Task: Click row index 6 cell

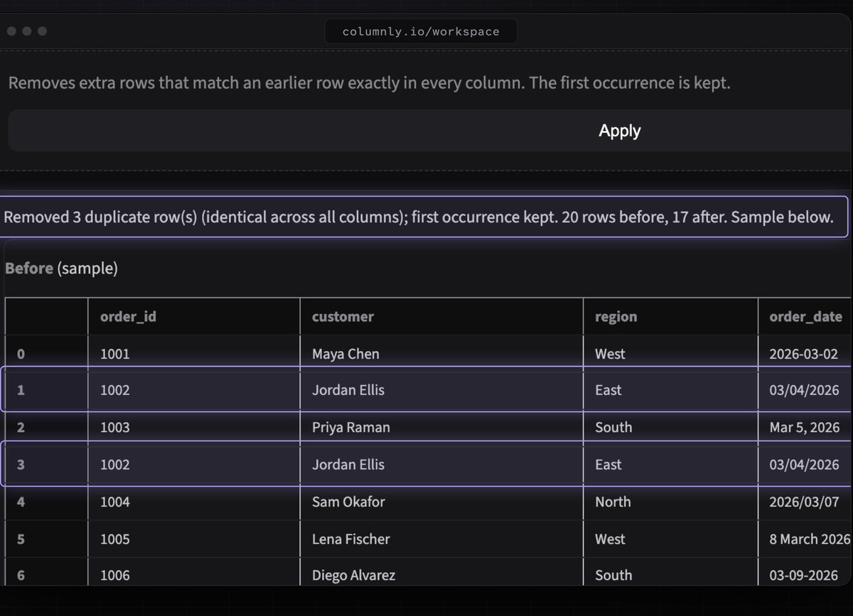Action: tap(46, 573)
